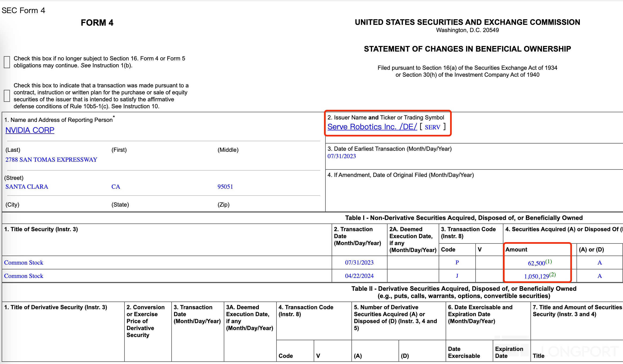The image size is (623, 364).
Task: Click the Statement of Changes in Beneficial Ownership heading
Action: coord(467,49)
